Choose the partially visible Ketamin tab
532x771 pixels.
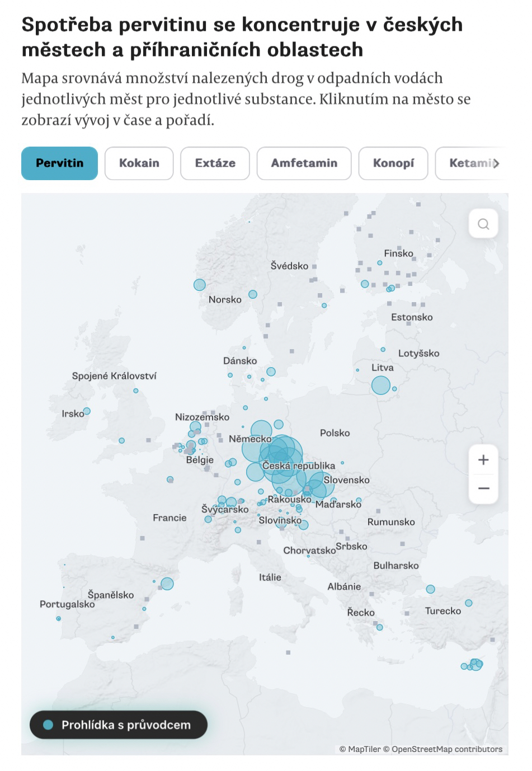pyautogui.click(x=471, y=163)
